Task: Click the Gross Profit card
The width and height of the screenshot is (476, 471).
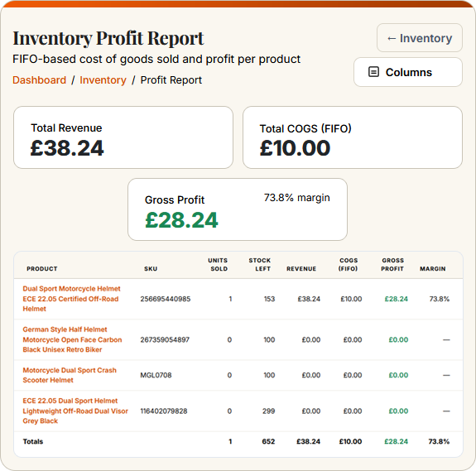Action: tap(238, 209)
